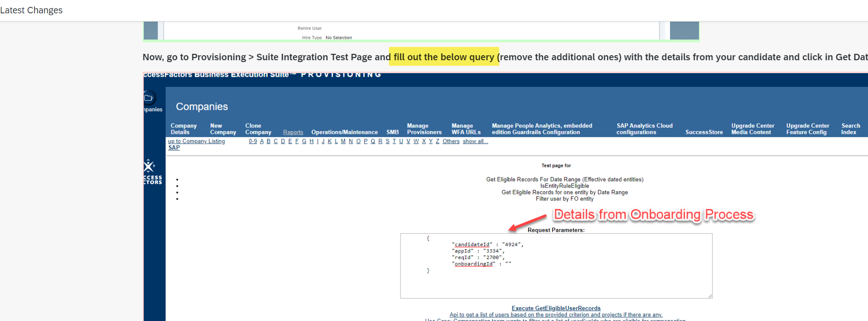Filter companies by letter A
Screen dimensions: 868x321
click(262, 141)
